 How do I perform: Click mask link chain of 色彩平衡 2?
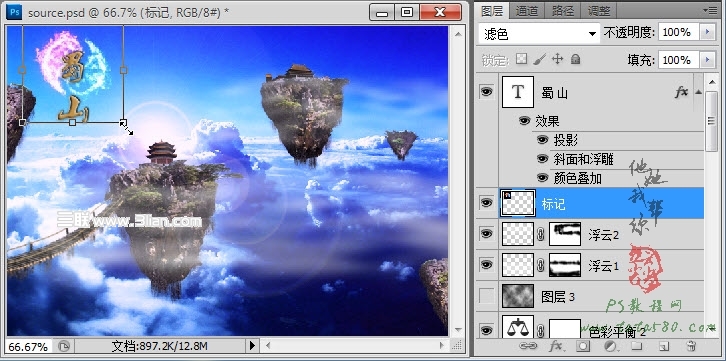(540, 330)
